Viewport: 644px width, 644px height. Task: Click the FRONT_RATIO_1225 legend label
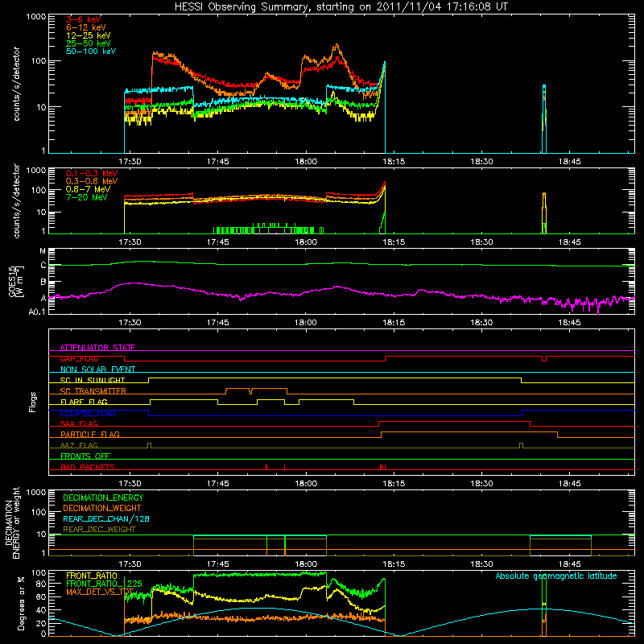[x=104, y=584]
